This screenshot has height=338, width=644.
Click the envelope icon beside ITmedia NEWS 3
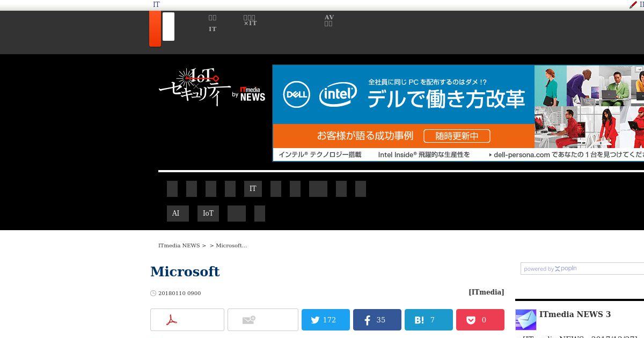[525, 320]
